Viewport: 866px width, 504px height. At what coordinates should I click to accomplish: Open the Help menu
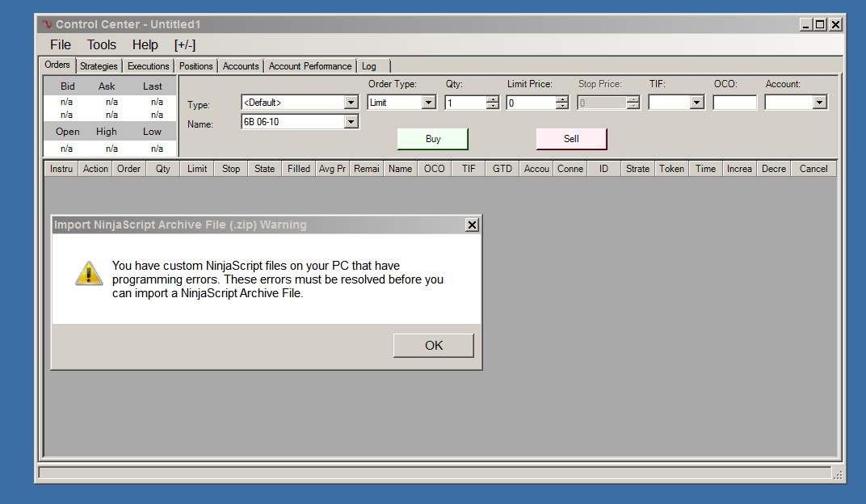coord(145,44)
